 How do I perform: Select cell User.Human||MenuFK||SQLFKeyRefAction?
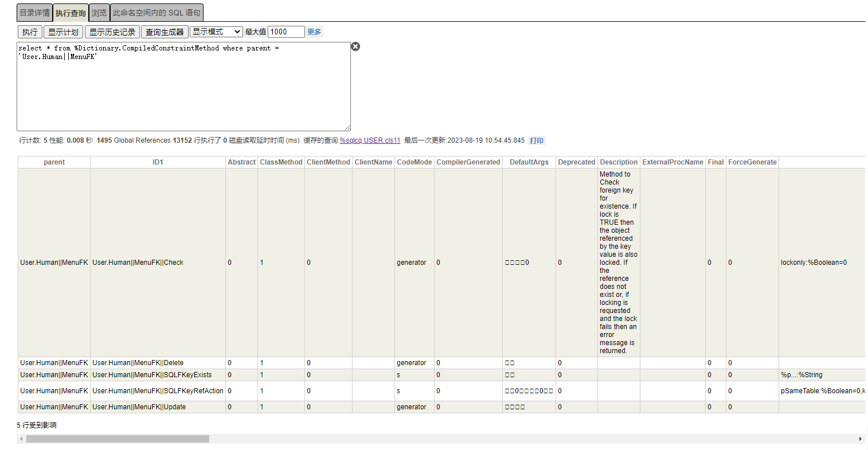tap(158, 391)
